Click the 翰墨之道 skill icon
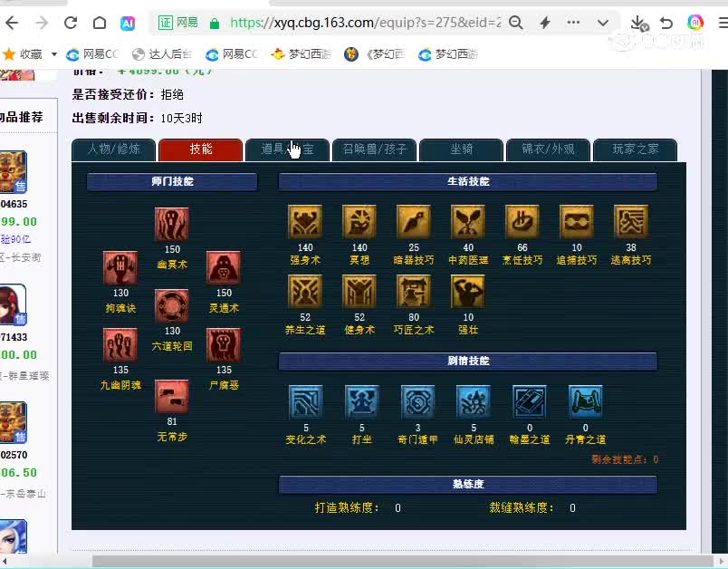The image size is (728, 569). pyautogui.click(x=530, y=401)
